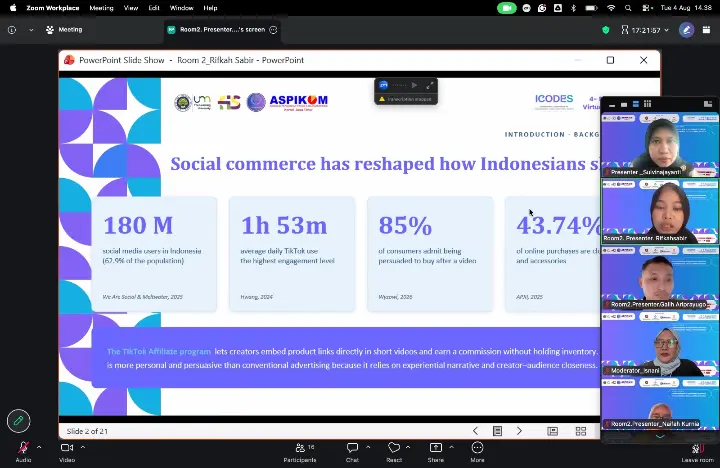
Task: Click the green encryption shield icon
Action: (606, 30)
